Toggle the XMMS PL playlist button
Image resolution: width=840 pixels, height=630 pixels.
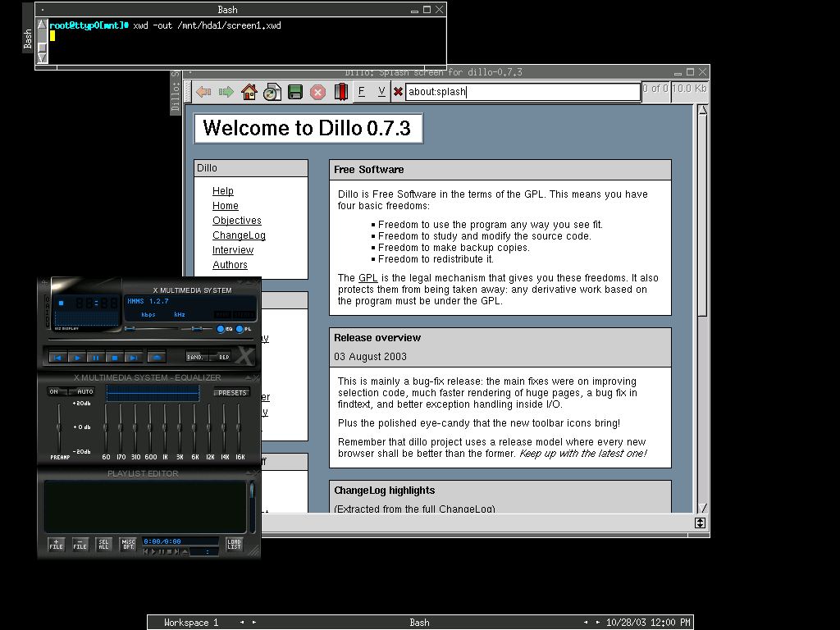243,329
